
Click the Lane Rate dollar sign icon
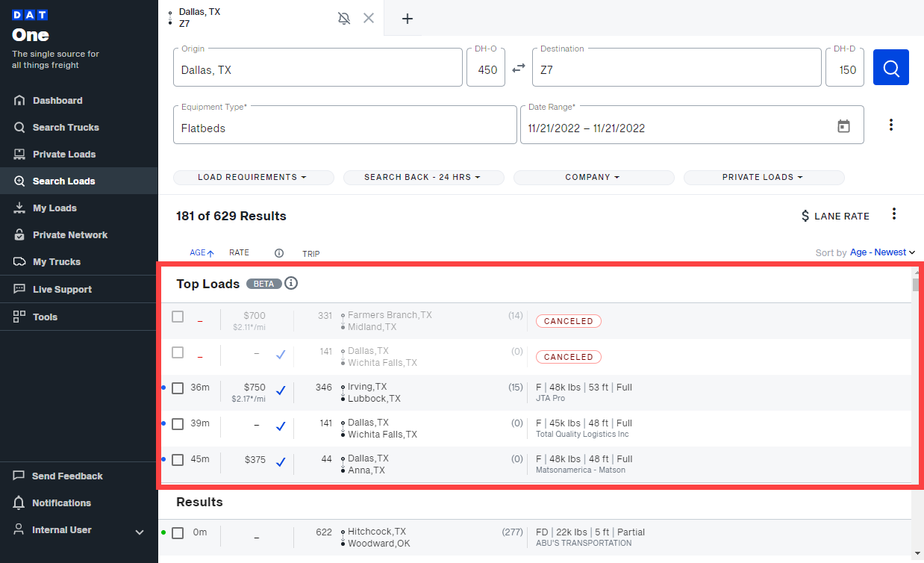tap(806, 216)
